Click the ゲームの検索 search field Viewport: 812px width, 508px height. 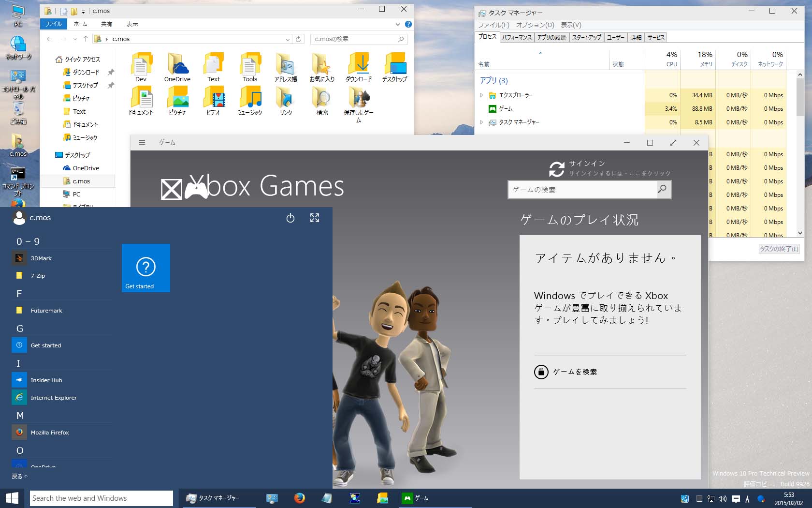[582, 190]
